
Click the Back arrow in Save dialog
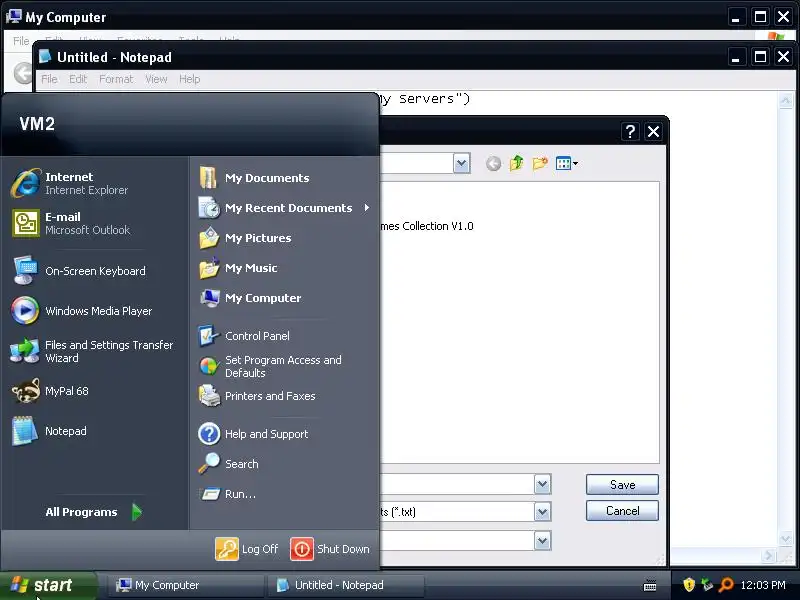pos(493,164)
